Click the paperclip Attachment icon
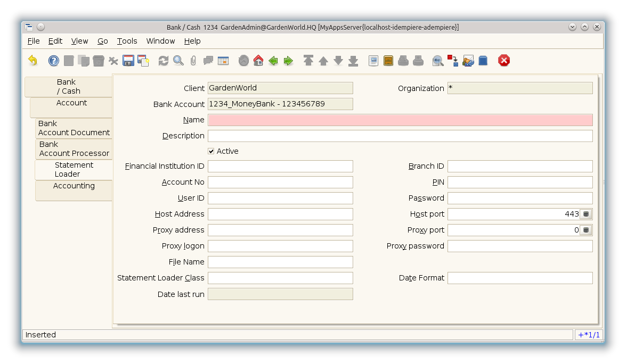This screenshot has height=364, width=626. pos(193,61)
